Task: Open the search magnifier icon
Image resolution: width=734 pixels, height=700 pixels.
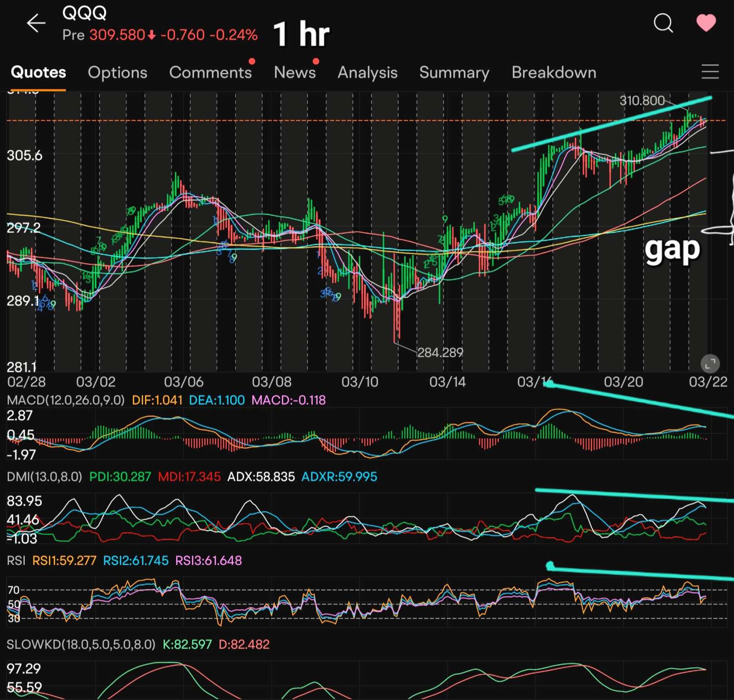Action: 663,22
